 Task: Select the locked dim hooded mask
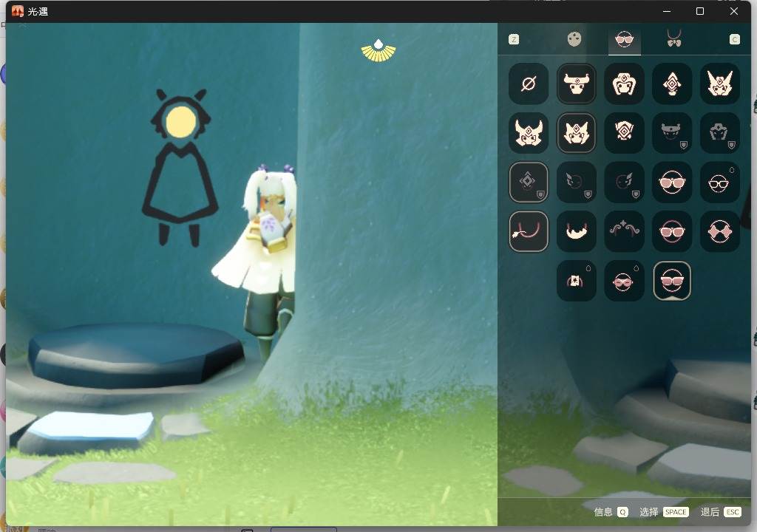[719, 133]
